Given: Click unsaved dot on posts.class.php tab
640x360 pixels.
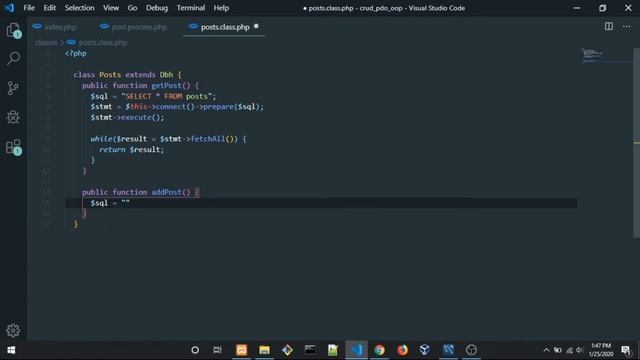Looking at the screenshot, I should tap(256, 26).
